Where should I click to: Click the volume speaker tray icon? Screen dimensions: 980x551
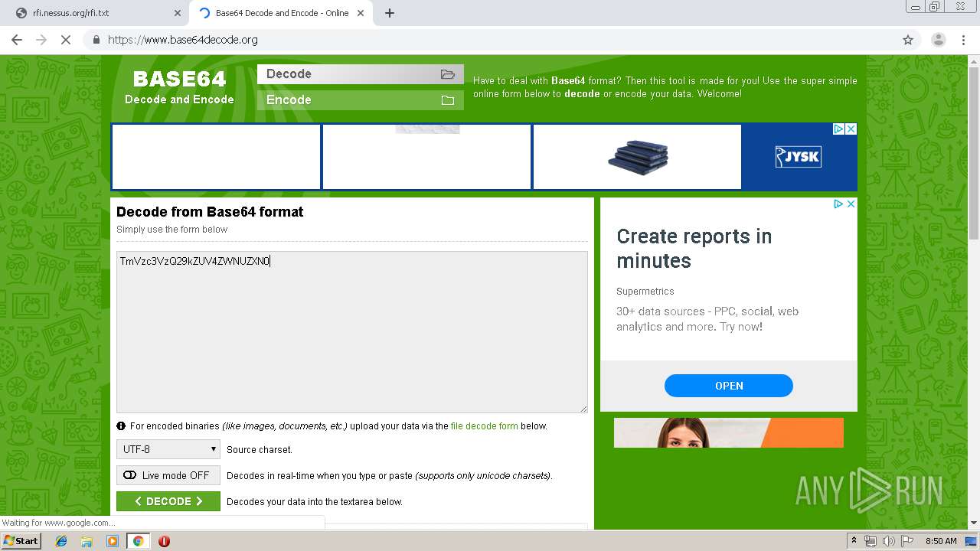888,541
